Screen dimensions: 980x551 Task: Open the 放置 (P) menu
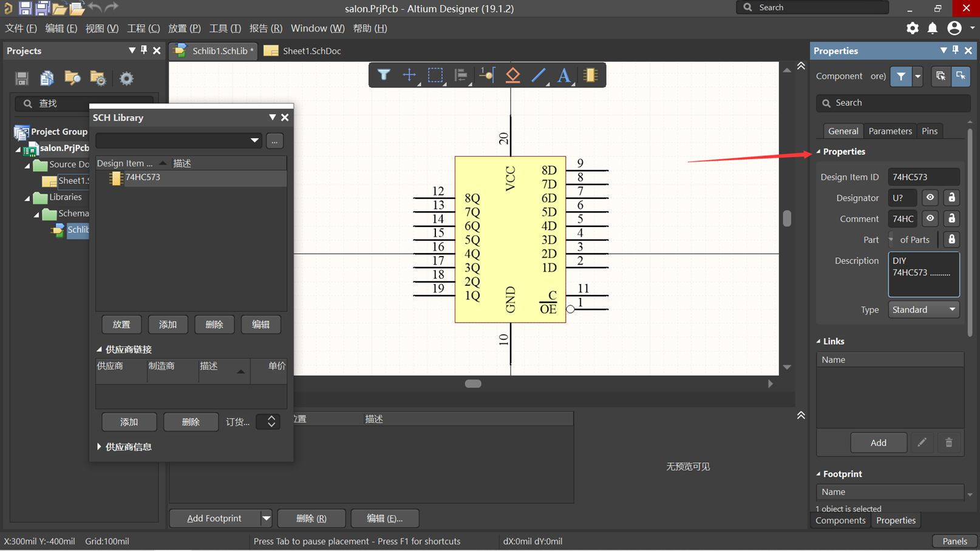point(184,29)
